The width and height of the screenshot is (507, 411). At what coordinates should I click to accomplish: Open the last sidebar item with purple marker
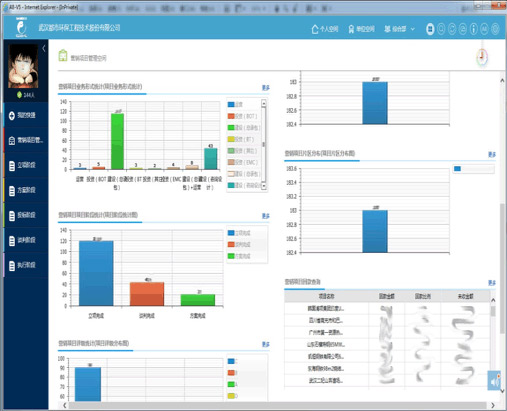(x=26, y=265)
